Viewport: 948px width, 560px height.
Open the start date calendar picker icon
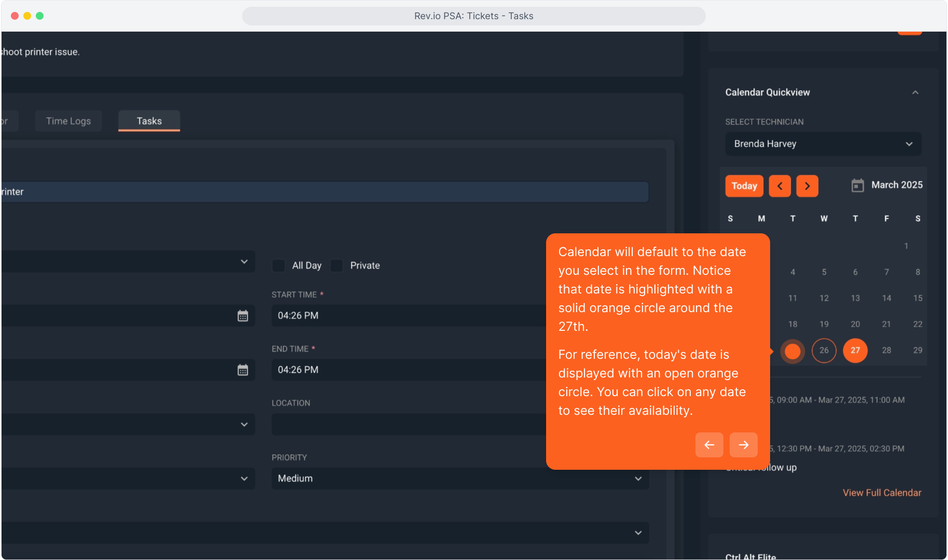pos(243,316)
